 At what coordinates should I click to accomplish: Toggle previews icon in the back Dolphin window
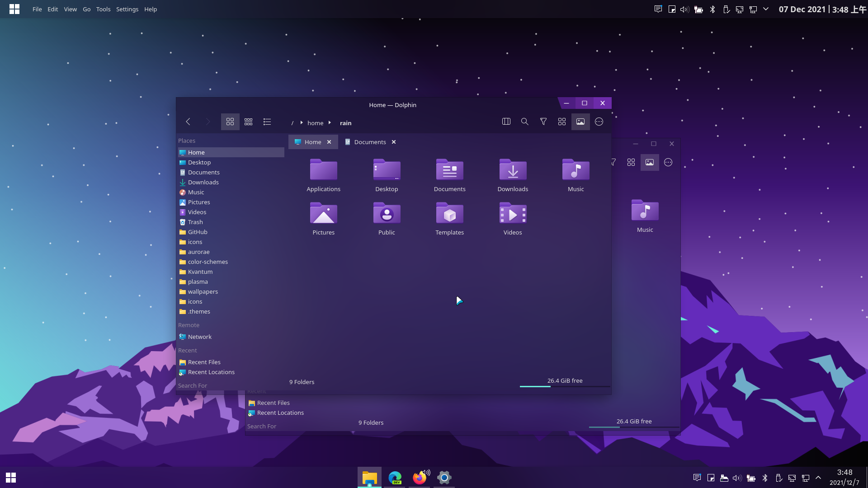[x=650, y=162]
